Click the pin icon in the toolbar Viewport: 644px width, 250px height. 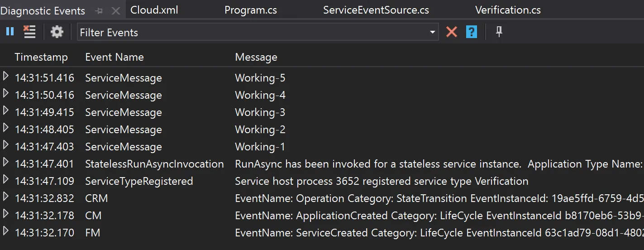pyautogui.click(x=499, y=32)
